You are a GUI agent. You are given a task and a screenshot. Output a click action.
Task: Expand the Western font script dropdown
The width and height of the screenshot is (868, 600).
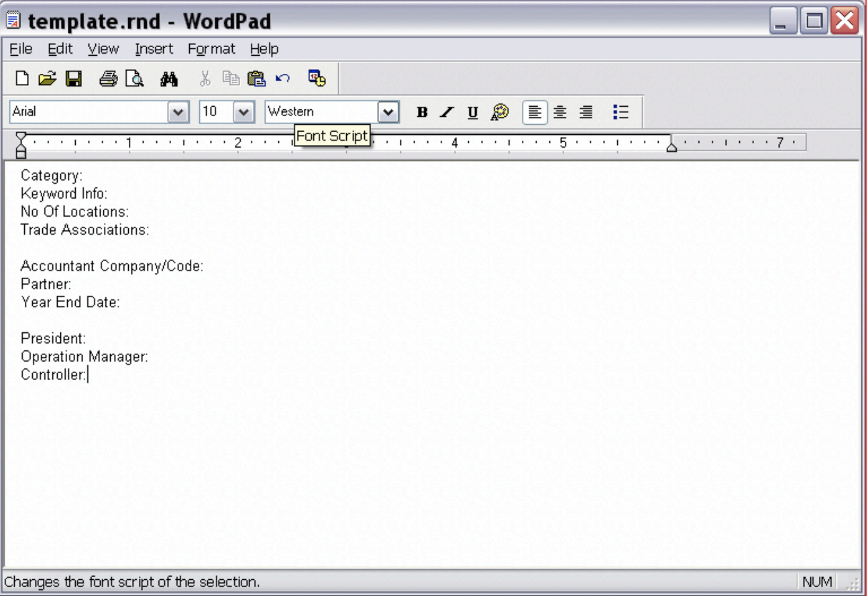pyautogui.click(x=388, y=113)
